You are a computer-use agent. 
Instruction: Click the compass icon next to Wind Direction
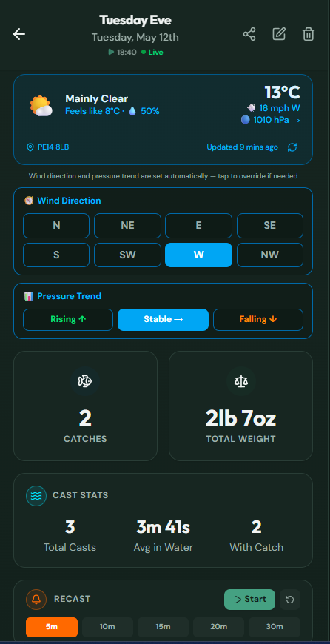[29, 201]
